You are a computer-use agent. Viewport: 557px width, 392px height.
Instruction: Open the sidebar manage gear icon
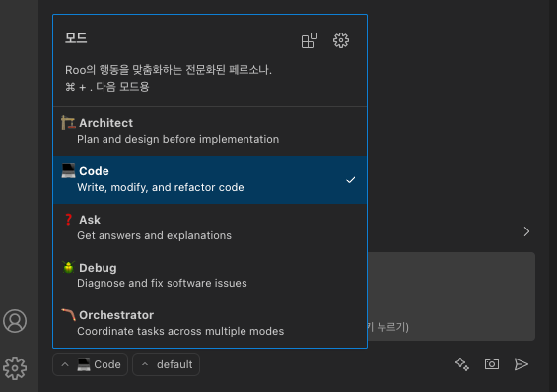(15, 368)
